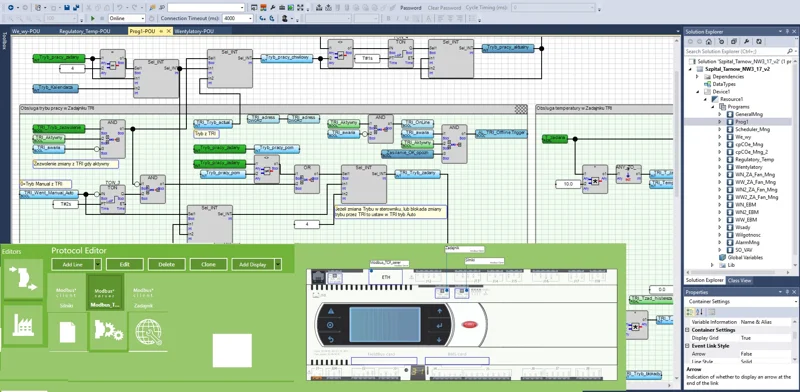Open the Protocol Editor gears tile icon
This screenshot has height=392, width=800.
pos(108,332)
